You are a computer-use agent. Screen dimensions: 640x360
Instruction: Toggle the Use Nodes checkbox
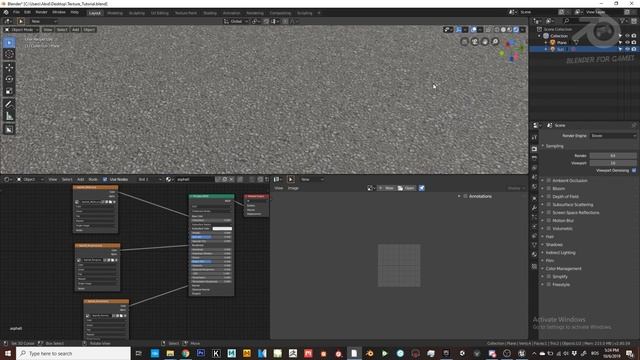[x=105, y=180]
